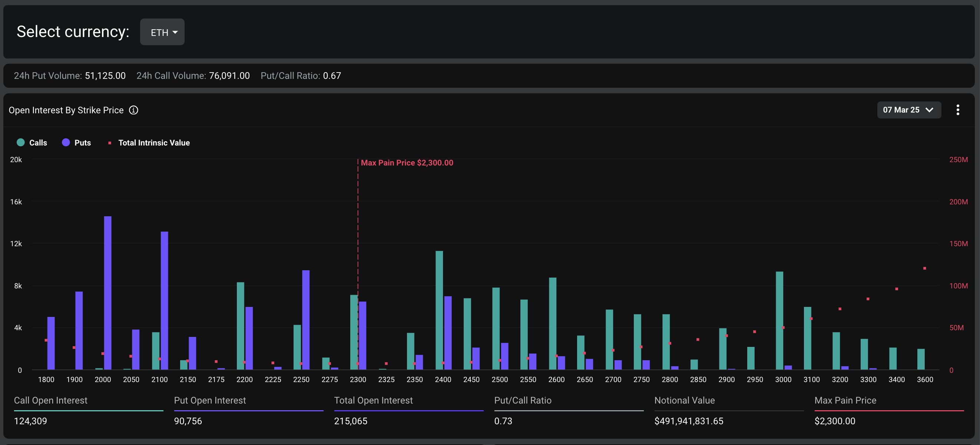
Task: Toggle the Puts series visibility label
Action: [83, 143]
